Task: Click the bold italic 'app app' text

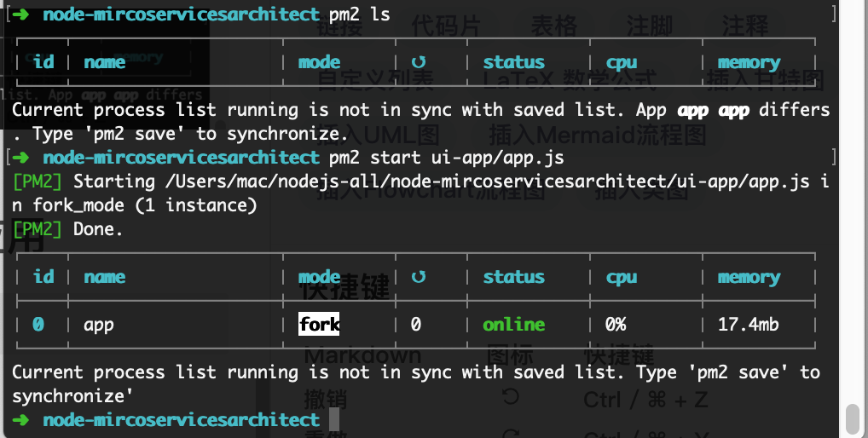Action: pyautogui.click(x=713, y=111)
